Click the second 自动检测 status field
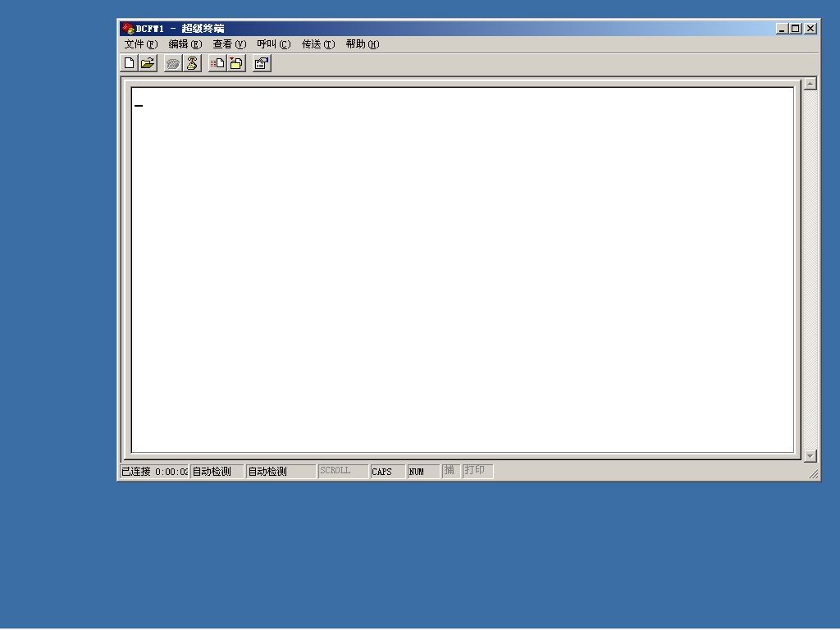 pos(281,472)
